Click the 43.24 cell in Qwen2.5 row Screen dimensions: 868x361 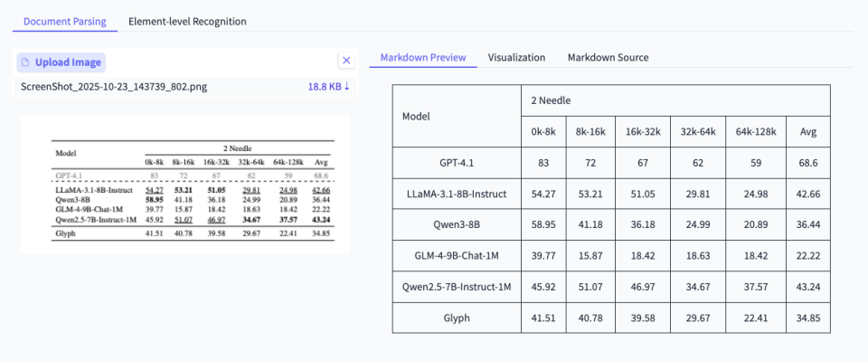pos(808,287)
